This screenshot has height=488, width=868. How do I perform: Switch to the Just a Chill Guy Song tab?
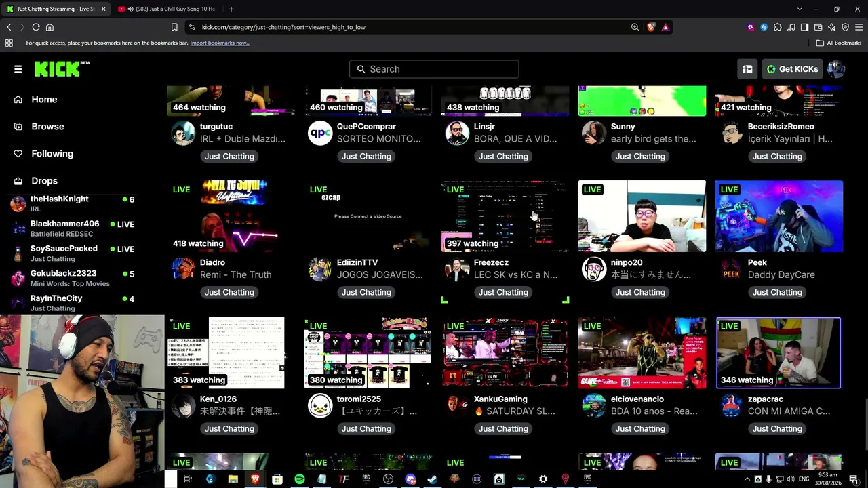pos(167,9)
